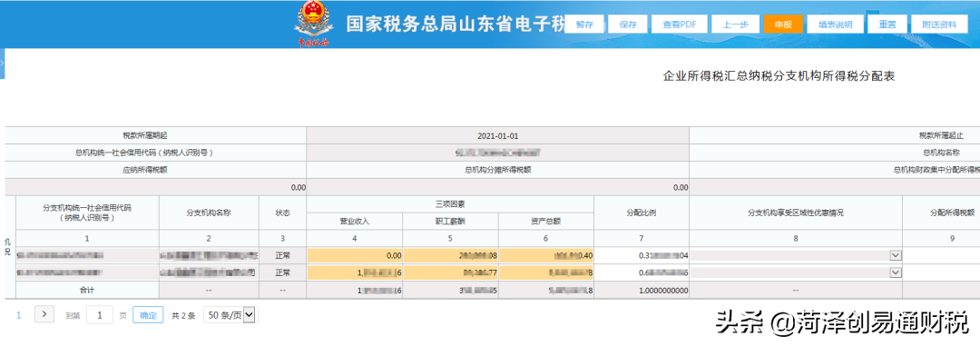
Task: Click the 分配比例 column header
Action: [x=642, y=213]
